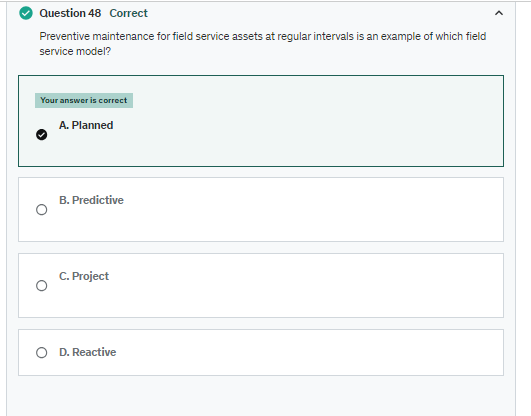The width and height of the screenshot is (531, 416).
Task: Click the B. Predictive answer text
Action: (91, 200)
